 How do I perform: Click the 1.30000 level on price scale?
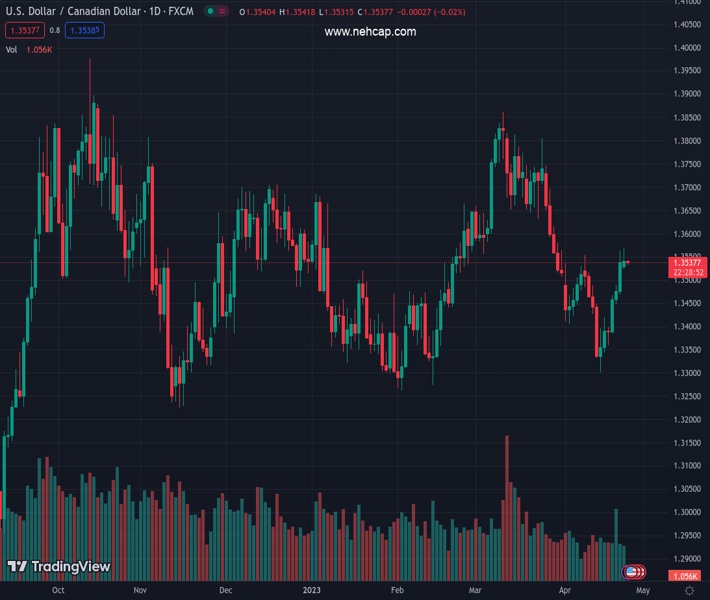[x=686, y=512]
